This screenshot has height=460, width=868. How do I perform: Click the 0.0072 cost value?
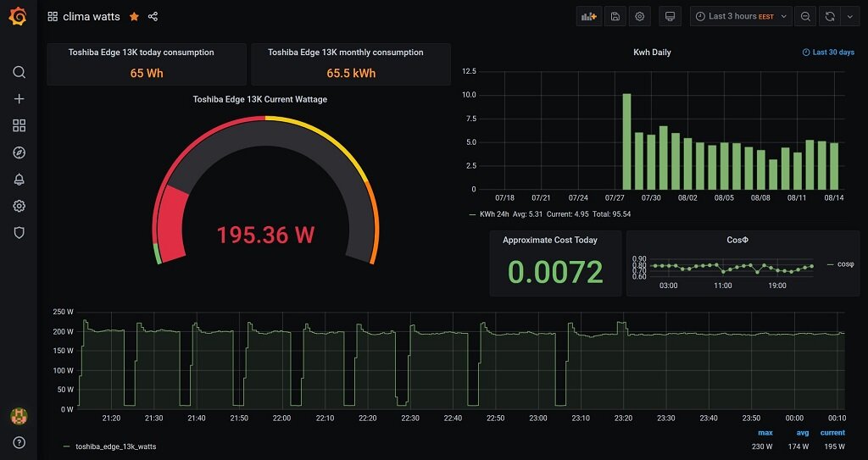click(x=555, y=272)
